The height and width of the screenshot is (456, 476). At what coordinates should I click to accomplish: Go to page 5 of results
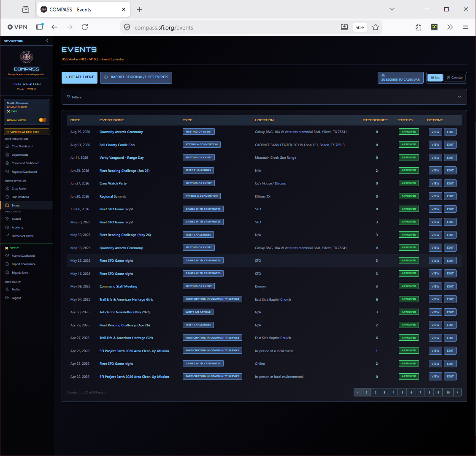(x=402, y=392)
